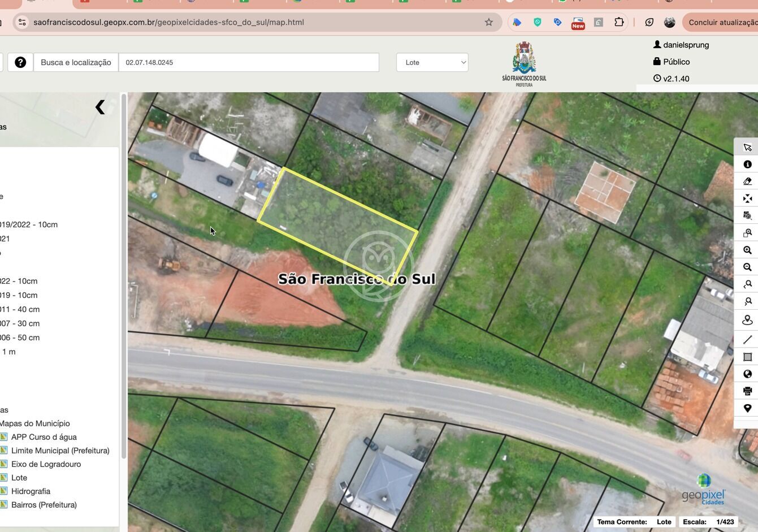Open the browser extensions puzzle menu
The width and height of the screenshot is (758, 532).
[x=619, y=22]
